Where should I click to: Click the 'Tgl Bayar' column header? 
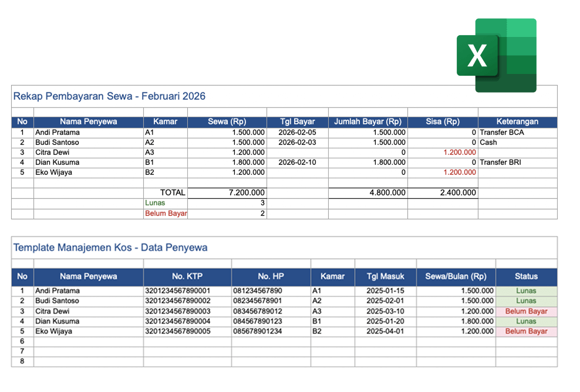click(298, 121)
